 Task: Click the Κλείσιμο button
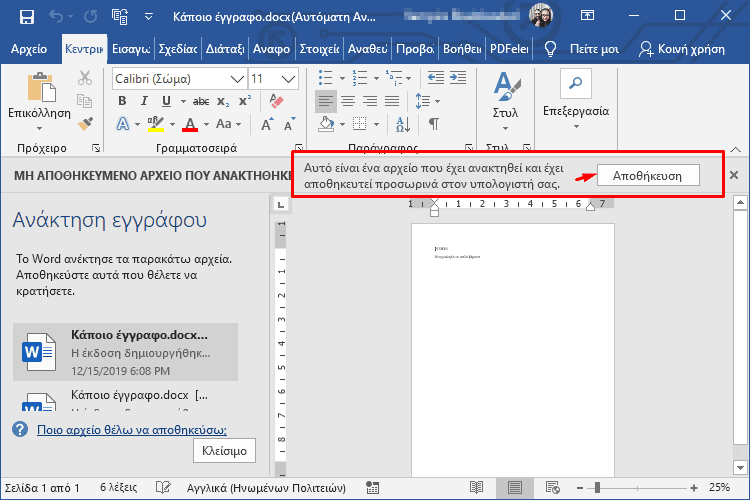pyautogui.click(x=224, y=451)
